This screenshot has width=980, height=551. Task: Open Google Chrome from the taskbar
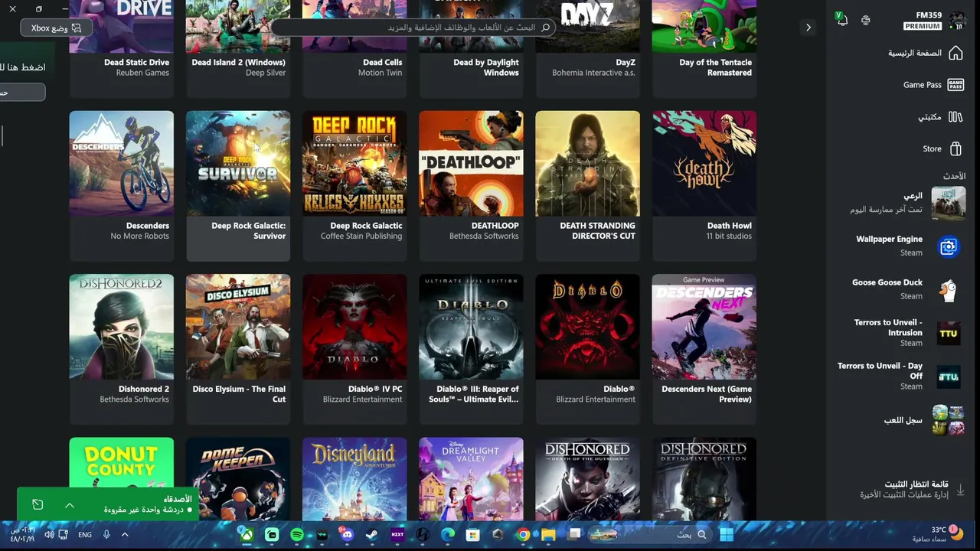pyautogui.click(x=523, y=535)
